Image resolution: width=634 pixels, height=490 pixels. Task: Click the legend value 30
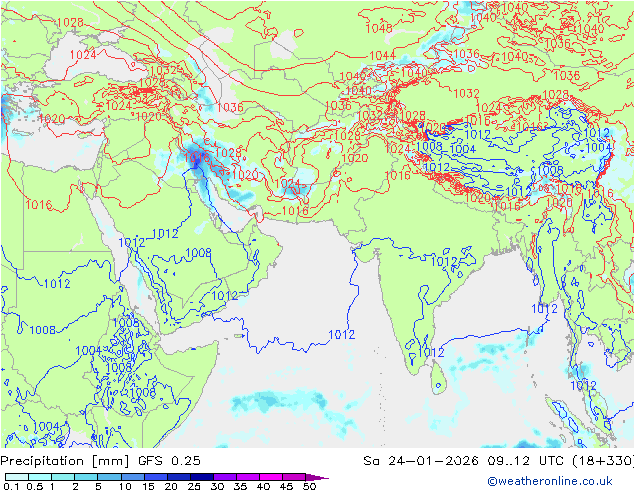pos(217,486)
